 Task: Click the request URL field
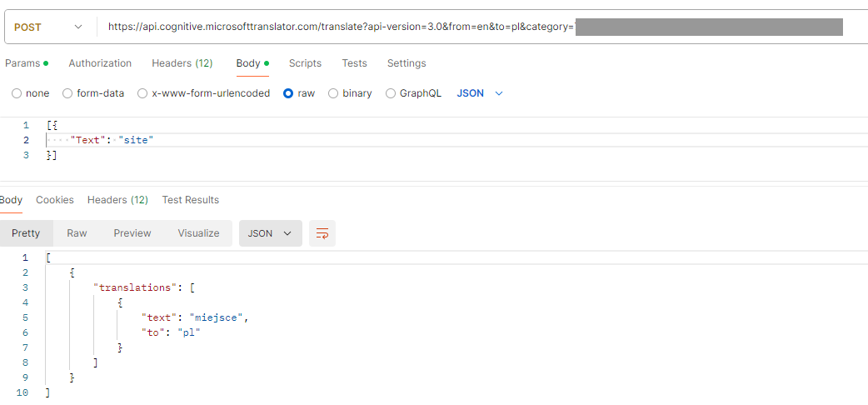[x=481, y=27]
